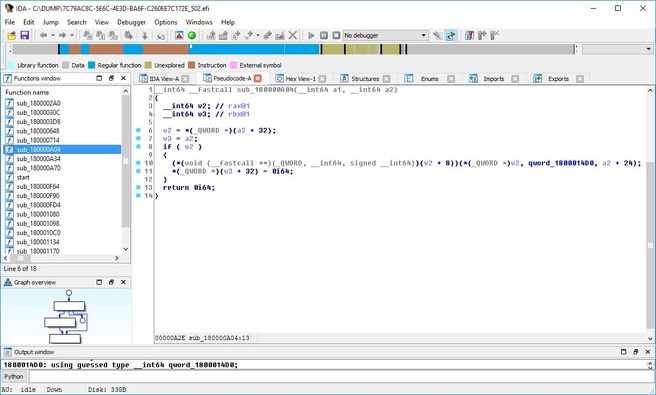Jump forward with the right arrow icon
656x395 pixels.
(x=62, y=36)
